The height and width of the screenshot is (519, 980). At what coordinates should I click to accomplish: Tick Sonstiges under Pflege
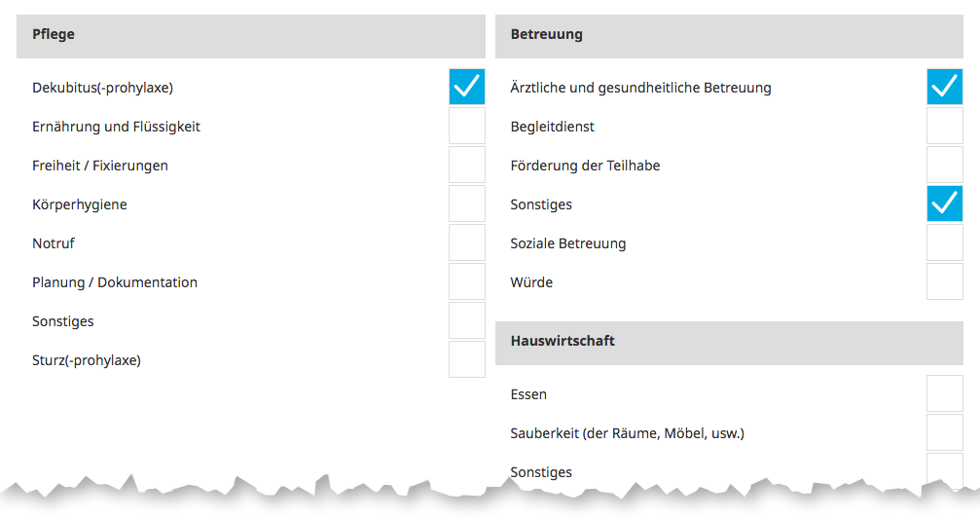[x=467, y=320]
